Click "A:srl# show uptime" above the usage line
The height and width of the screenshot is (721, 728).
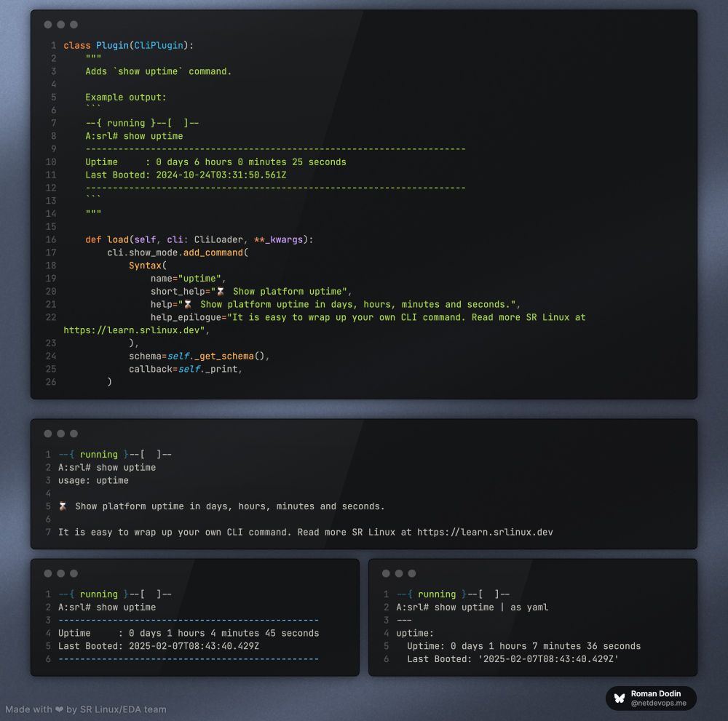pos(107,468)
